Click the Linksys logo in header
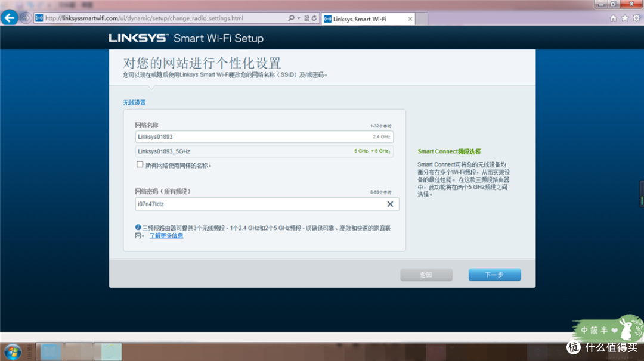The width and height of the screenshot is (644, 361). [138, 38]
